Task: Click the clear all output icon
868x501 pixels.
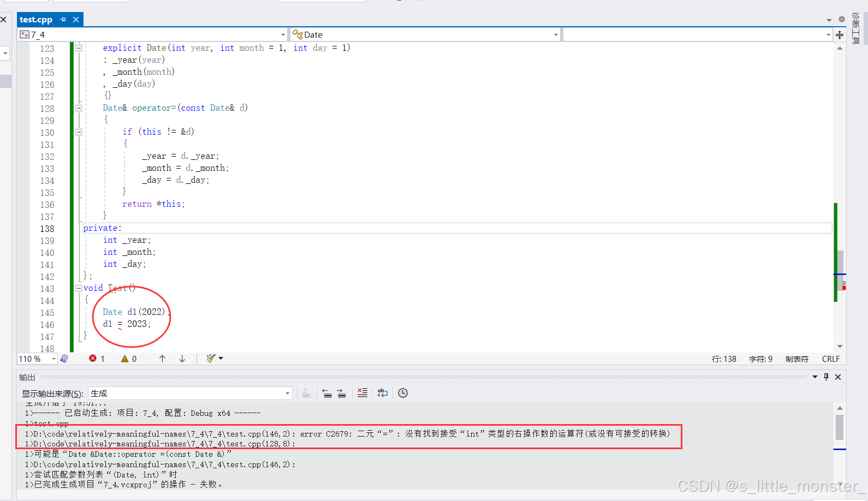Action: coord(362,393)
